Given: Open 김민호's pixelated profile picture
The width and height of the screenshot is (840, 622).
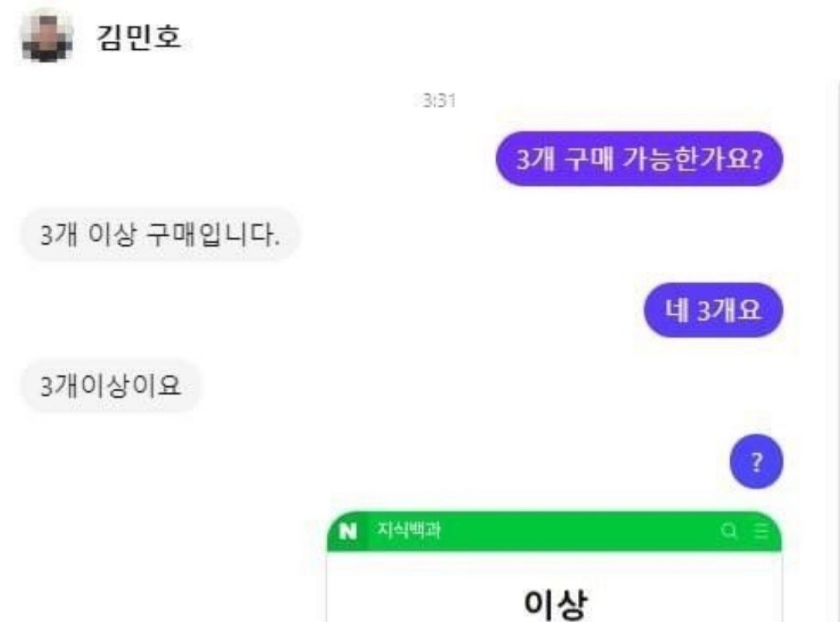Looking at the screenshot, I should [47, 37].
